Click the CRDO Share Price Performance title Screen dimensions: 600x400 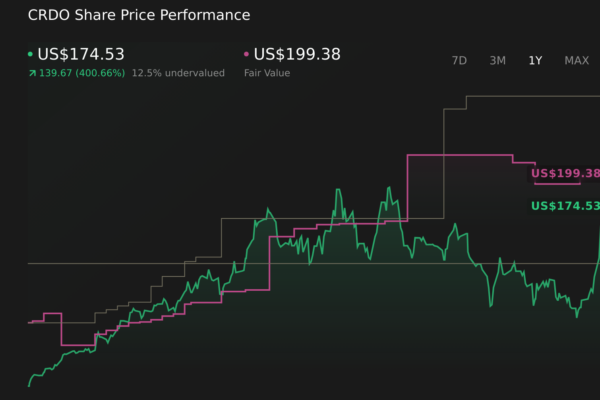(139, 16)
